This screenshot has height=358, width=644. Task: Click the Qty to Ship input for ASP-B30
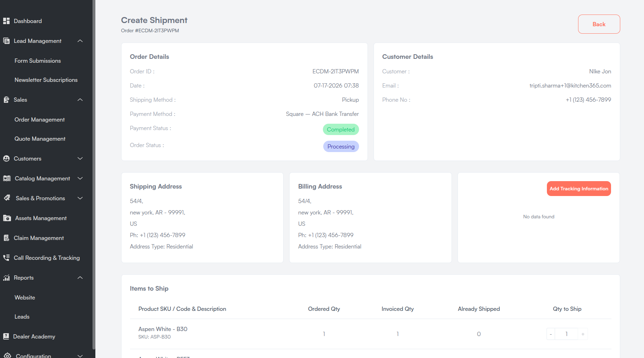(566, 334)
